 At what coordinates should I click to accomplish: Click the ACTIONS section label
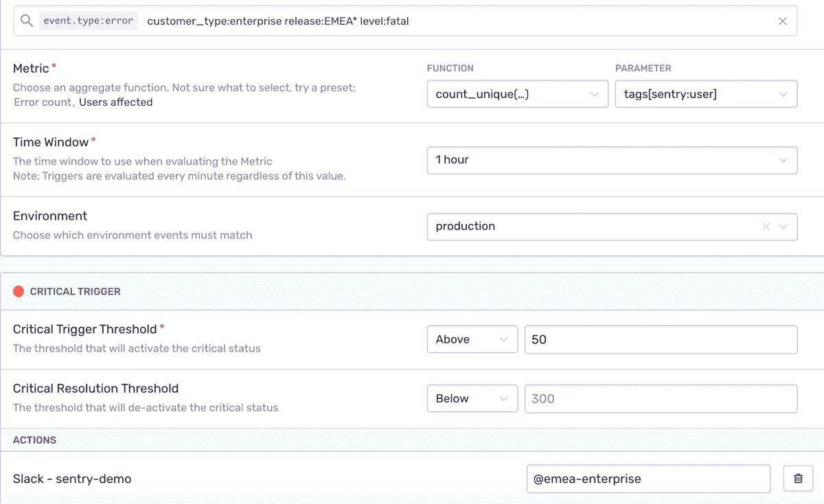point(34,440)
